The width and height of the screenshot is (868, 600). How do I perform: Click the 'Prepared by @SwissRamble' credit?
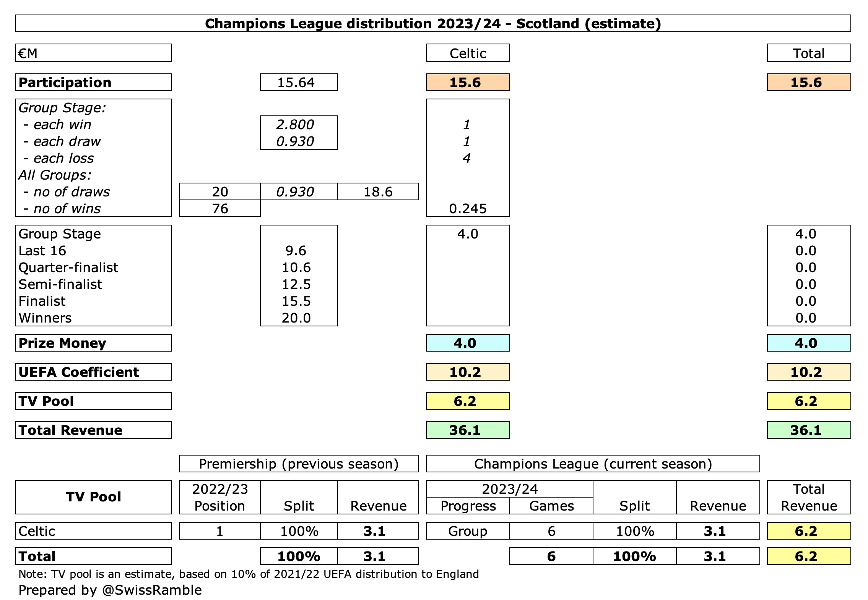click(110, 590)
